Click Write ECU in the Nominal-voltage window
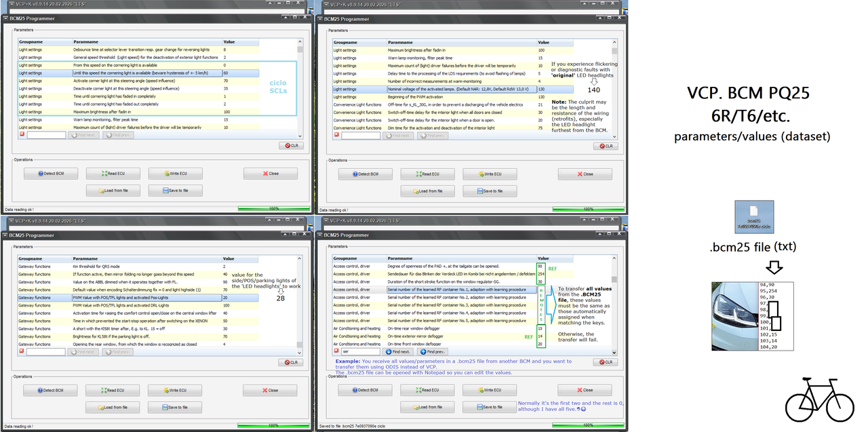868x432 pixels. 490,174
